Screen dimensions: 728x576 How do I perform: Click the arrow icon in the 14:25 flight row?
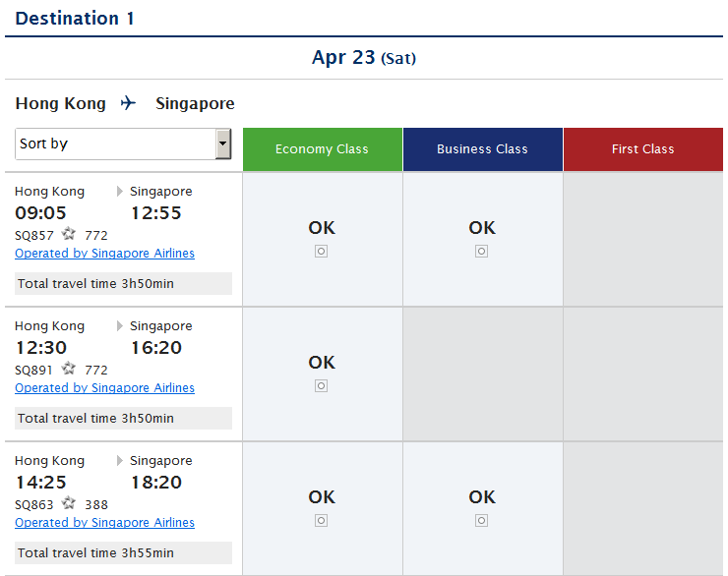[x=120, y=461]
